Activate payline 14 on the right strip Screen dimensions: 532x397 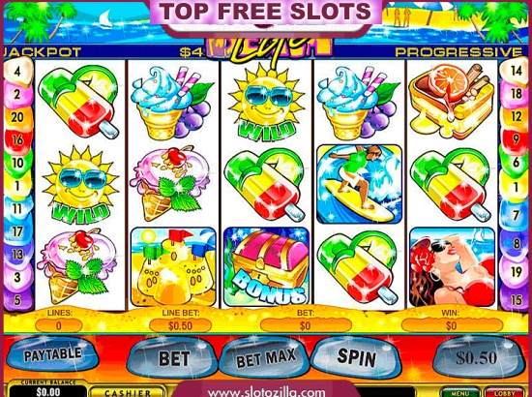point(516,71)
